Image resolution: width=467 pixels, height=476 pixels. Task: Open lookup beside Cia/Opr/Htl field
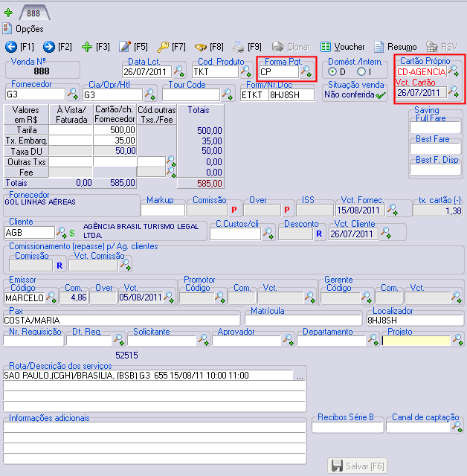[150, 94]
